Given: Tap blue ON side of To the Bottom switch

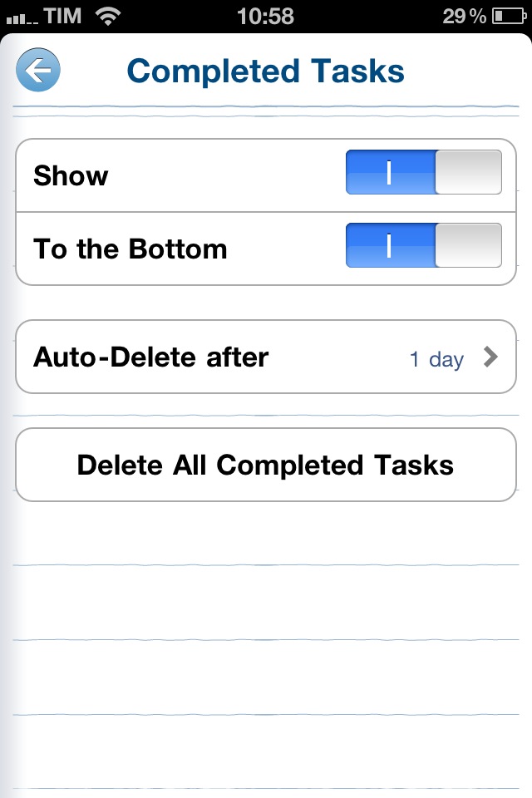Looking at the screenshot, I should point(391,244).
